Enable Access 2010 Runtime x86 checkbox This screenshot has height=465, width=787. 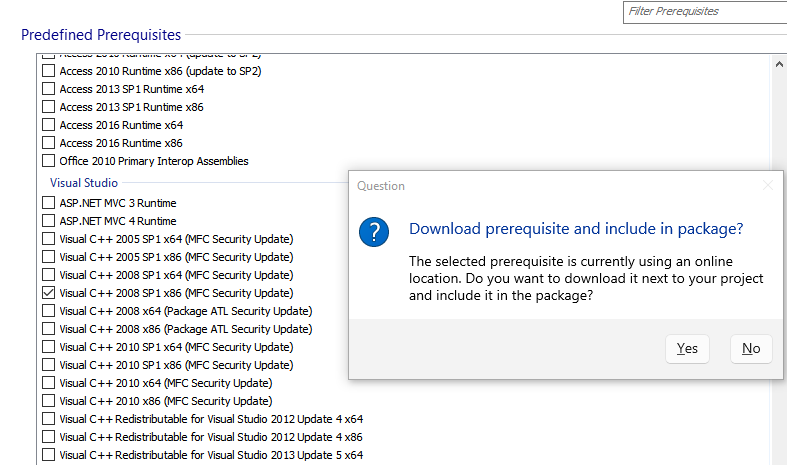(x=49, y=71)
